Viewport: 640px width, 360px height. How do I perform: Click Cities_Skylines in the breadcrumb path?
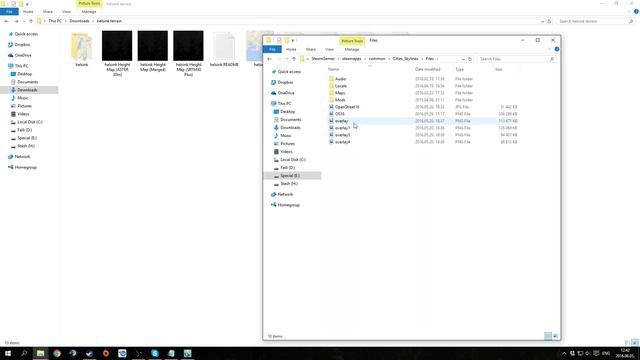click(405, 59)
